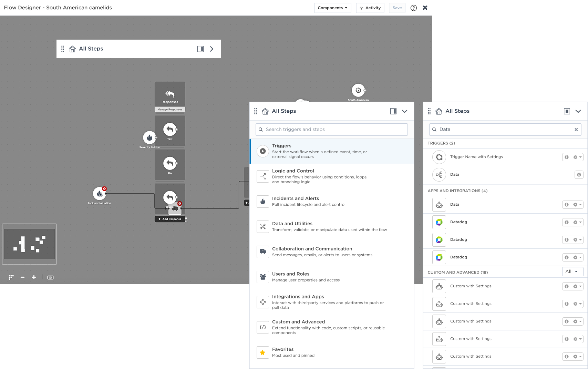The image size is (588, 369).
Task: Select the Incident Initiation trigger node
Action: (100, 194)
